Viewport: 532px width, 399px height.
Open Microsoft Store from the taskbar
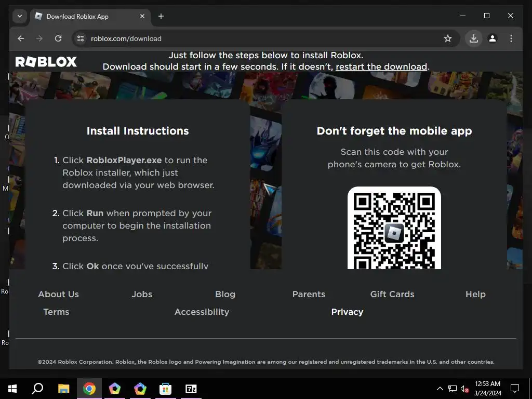(x=166, y=389)
